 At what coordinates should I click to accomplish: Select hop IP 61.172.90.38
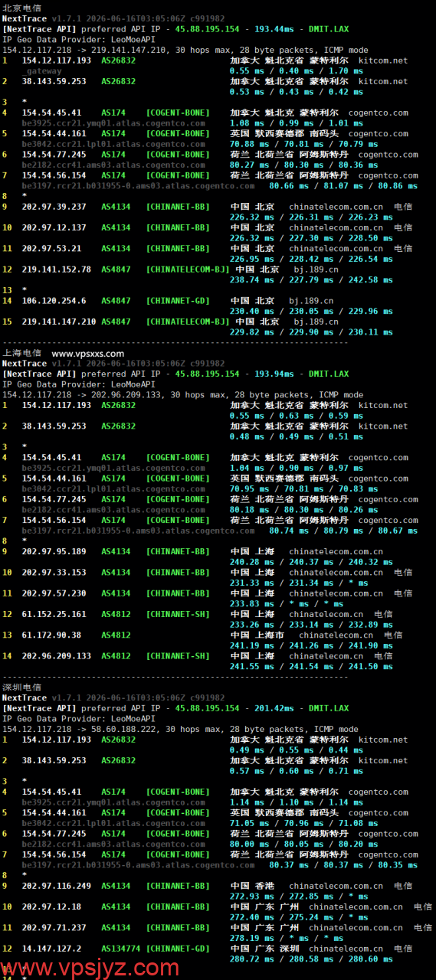pyautogui.click(x=52, y=635)
